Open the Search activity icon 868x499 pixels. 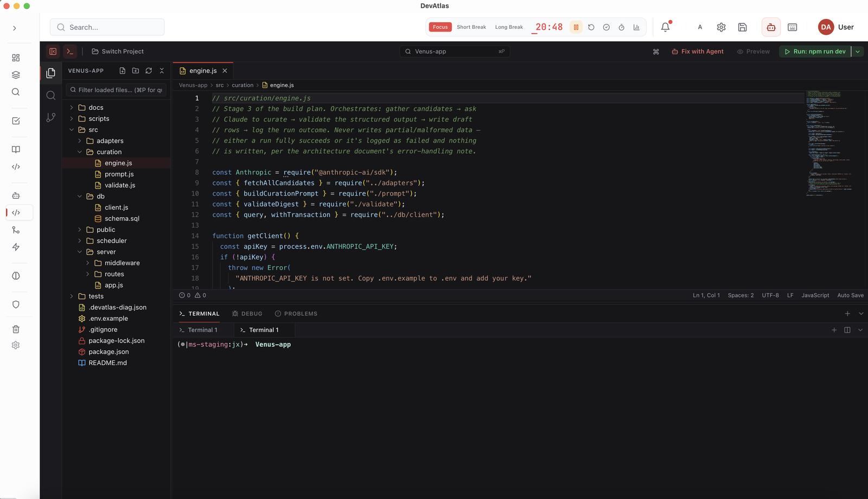[x=51, y=96]
